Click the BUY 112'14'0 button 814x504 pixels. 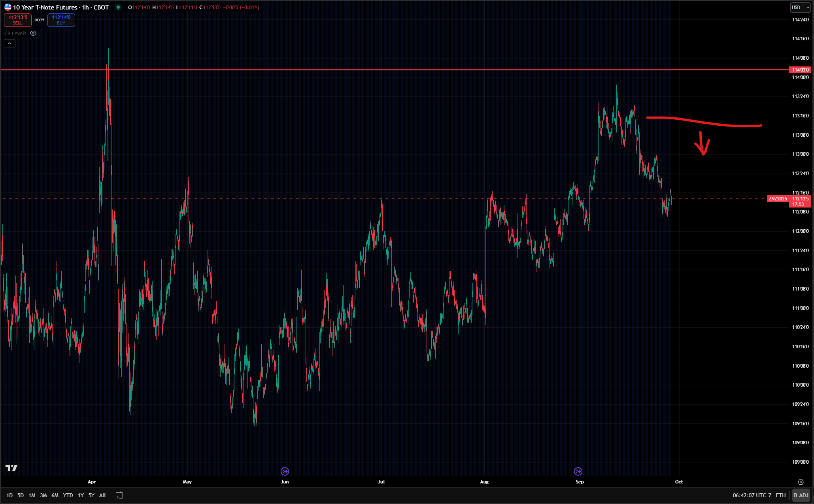click(x=61, y=20)
